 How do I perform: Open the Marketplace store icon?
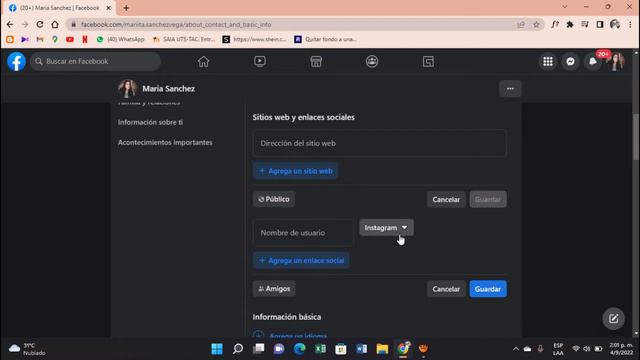(x=316, y=62)
